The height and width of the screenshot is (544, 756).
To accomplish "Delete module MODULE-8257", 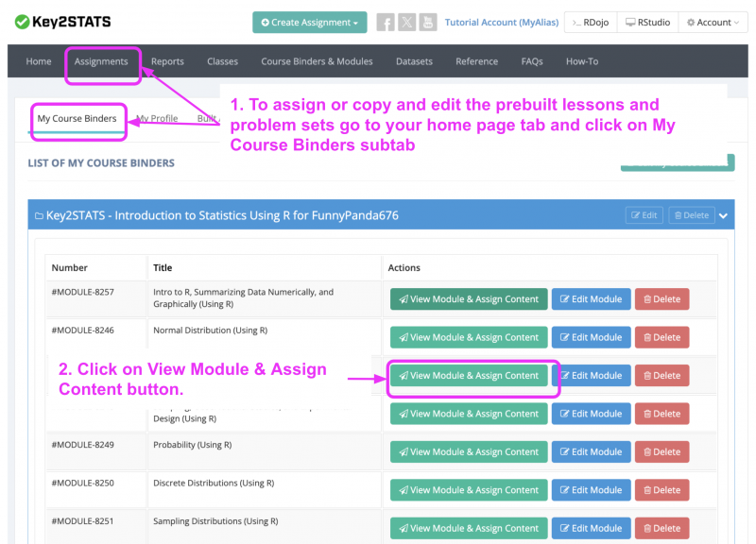I will (662, 299).
